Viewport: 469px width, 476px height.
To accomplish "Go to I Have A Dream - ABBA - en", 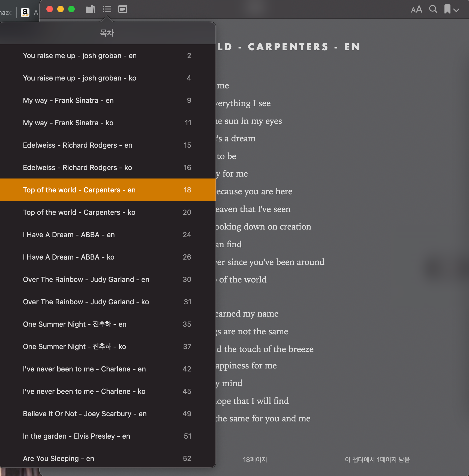I will pyautogui.click(x=108, y=235).
